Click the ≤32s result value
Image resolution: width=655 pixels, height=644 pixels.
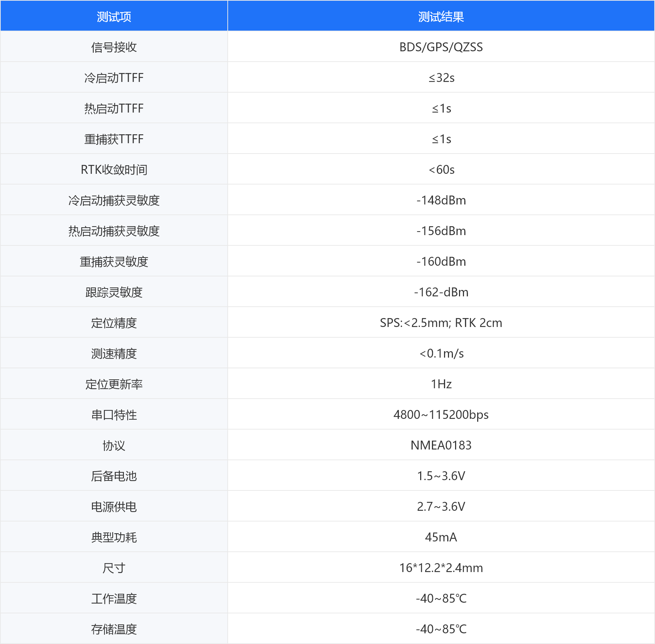click(441, 78)
